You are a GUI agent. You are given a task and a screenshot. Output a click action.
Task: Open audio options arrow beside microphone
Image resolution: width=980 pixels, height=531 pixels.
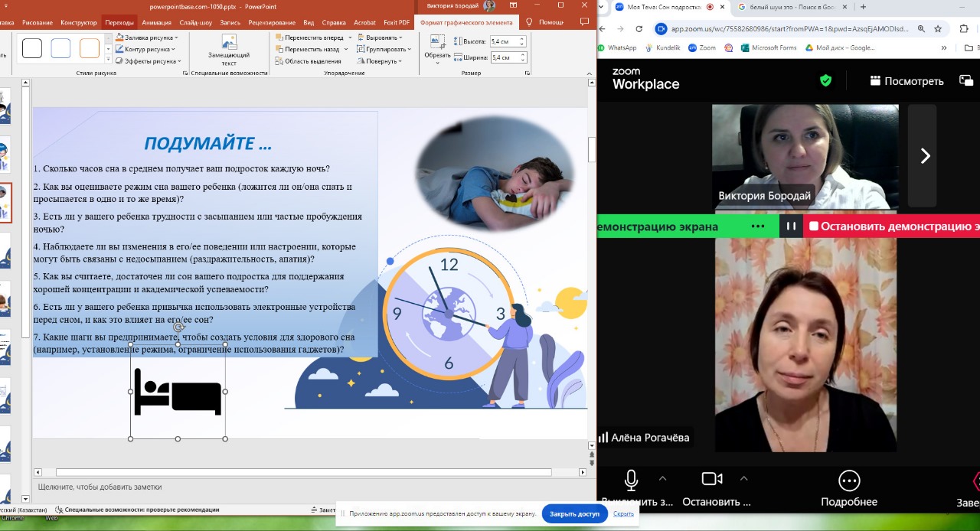[x=663, y=479]
